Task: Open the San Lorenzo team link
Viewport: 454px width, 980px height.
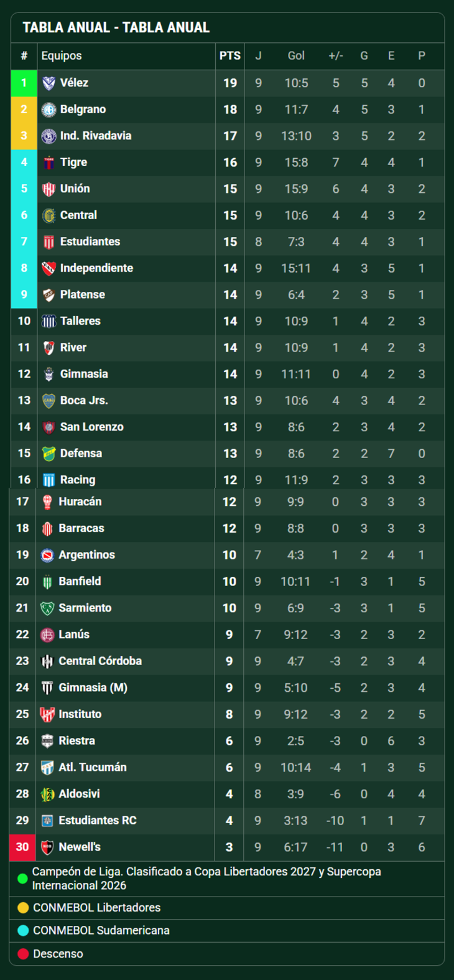Action: pos(91,427)
